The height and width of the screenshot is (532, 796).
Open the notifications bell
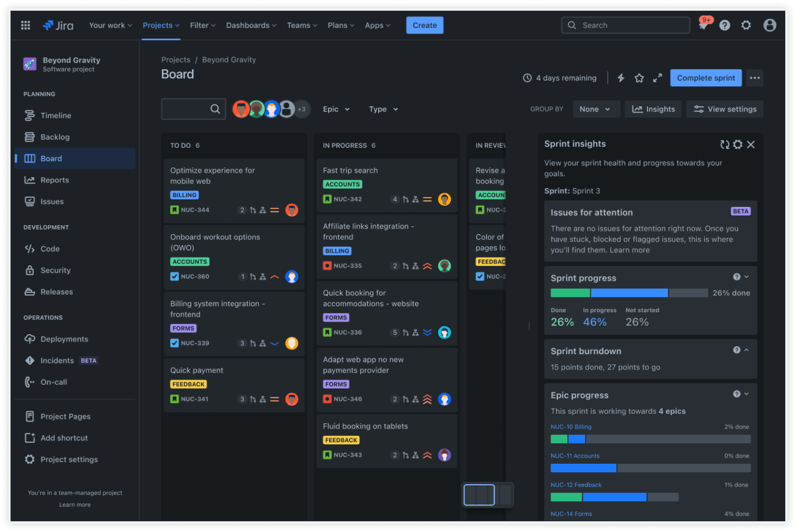click(x=703, y=25)
